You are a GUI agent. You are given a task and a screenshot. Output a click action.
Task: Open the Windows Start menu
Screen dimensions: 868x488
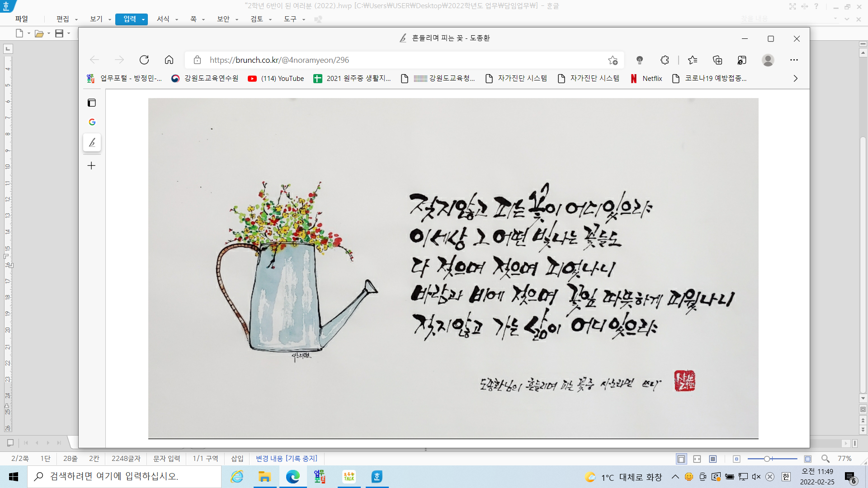[14, 477]
